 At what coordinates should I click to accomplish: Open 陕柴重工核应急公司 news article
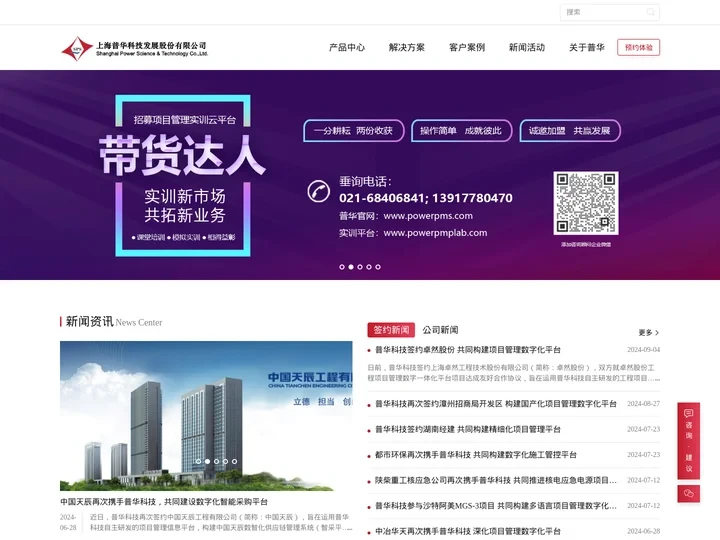[495, 480]
